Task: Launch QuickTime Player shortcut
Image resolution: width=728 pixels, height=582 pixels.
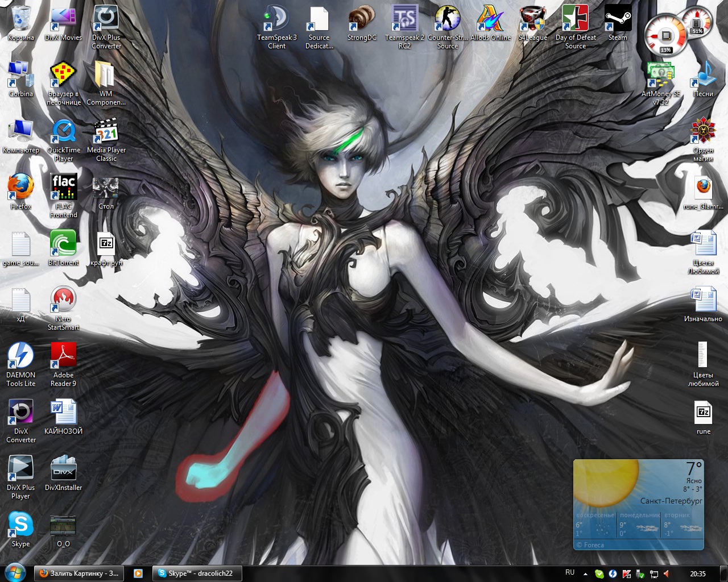Action: click(64, 140)
